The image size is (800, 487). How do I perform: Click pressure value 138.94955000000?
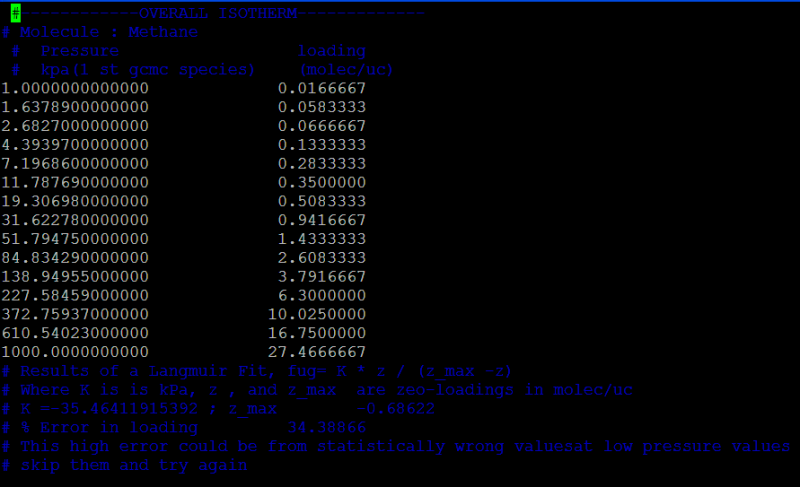(x=75, y=277)
